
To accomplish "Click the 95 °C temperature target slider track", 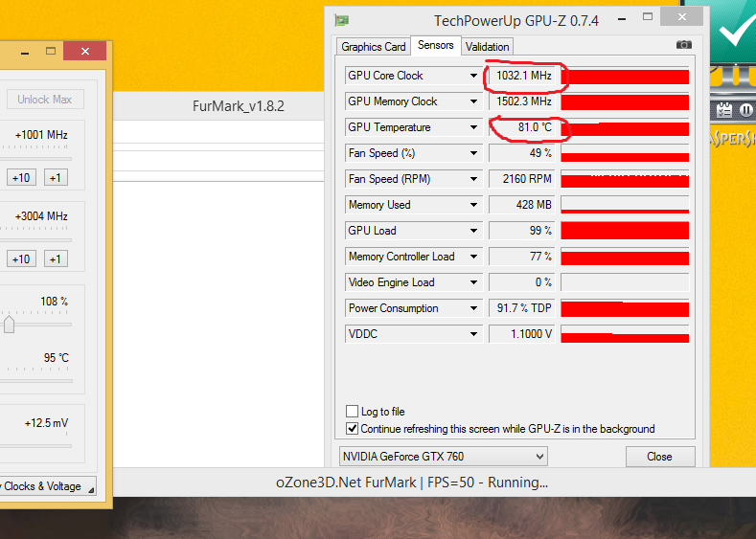I will pyautogui.click(x=36, y=381).
